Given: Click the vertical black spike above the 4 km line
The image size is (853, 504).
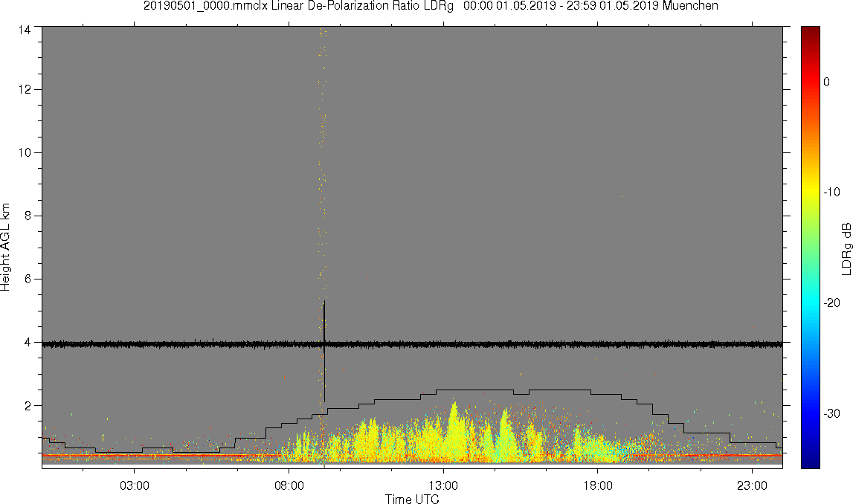Looking at the screenshot, I should point(324,321).
